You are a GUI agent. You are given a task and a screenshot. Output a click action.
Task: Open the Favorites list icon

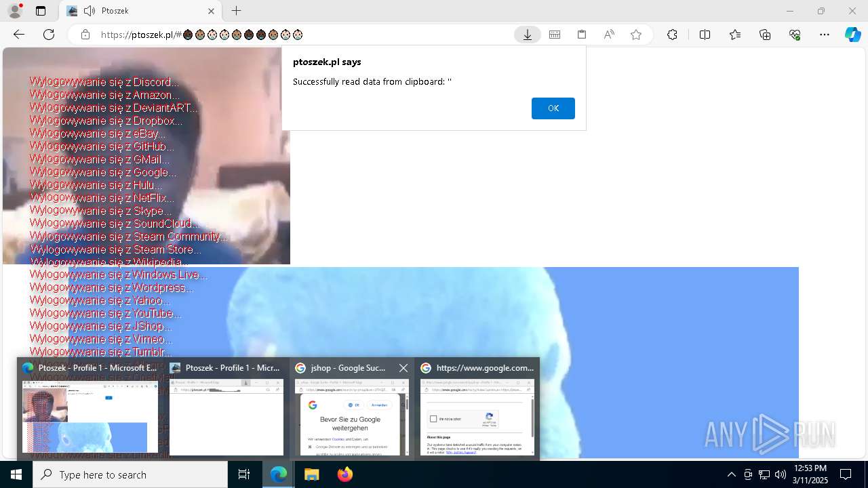(735, 35)
